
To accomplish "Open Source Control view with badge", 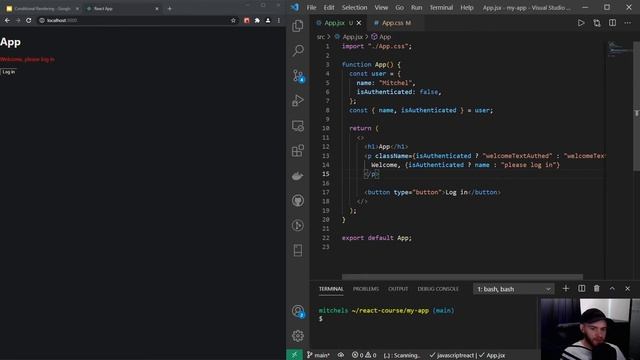I will pos(298,76).
